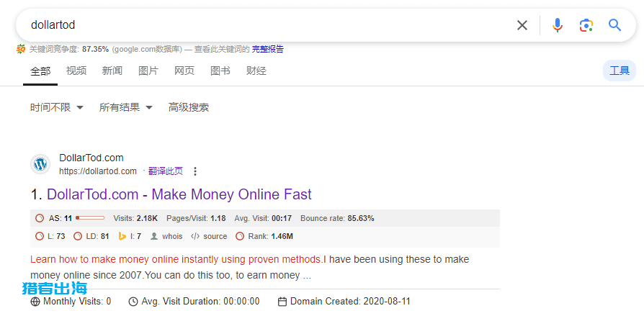Screen dimensions: 644x316
Task: Click the Visits: 2.18K metric
Action: pyautogui.click(x=135, y=218)
